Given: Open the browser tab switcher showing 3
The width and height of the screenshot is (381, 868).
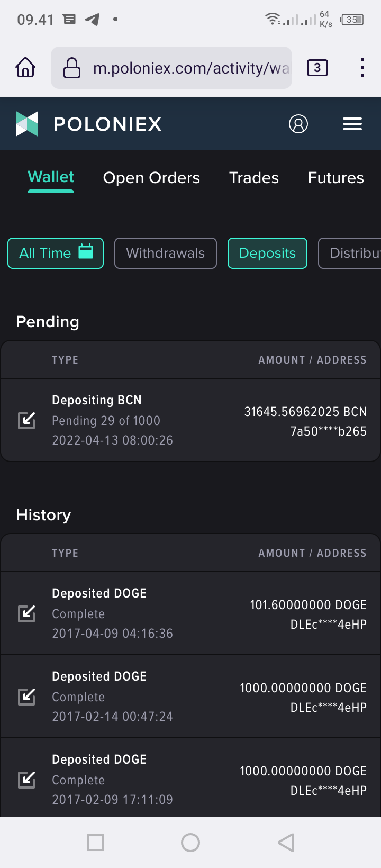Looking at the screenshot, I should [x=317, y=68].
